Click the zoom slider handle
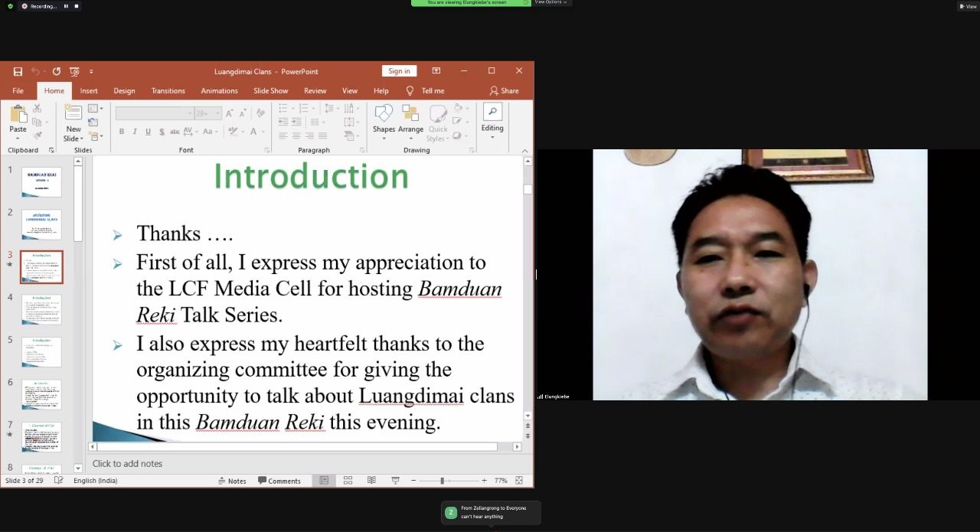The image size is (980, 532). coord(442,481)
